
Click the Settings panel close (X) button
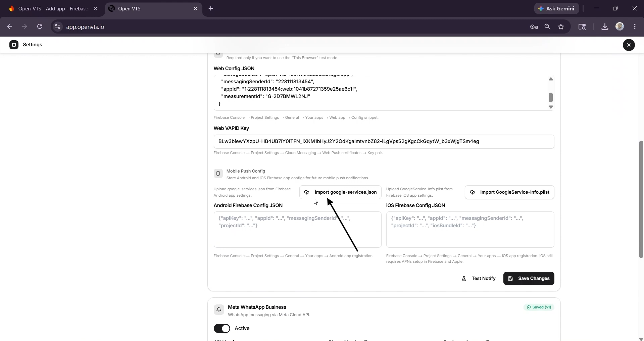(x=629, y=45)
